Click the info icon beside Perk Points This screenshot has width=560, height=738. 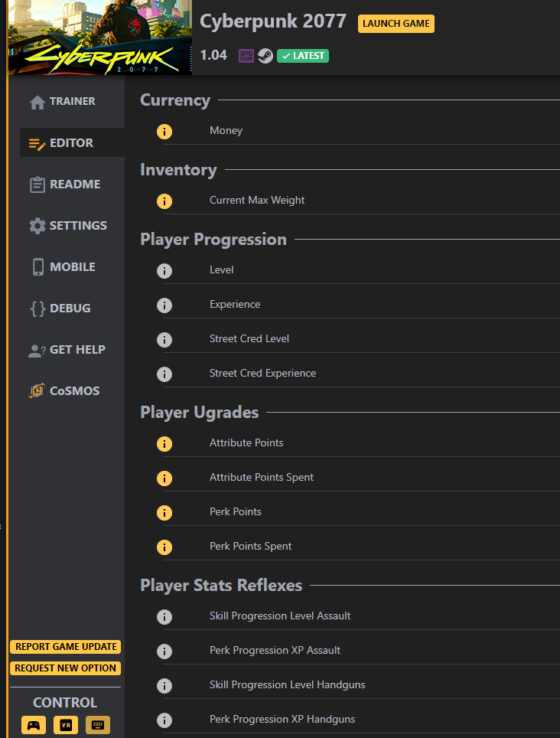[164, 513]
